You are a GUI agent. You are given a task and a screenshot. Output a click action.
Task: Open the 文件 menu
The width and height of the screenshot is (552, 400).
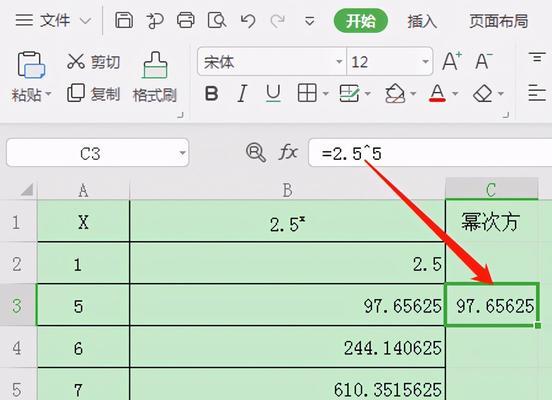point(53,20)
